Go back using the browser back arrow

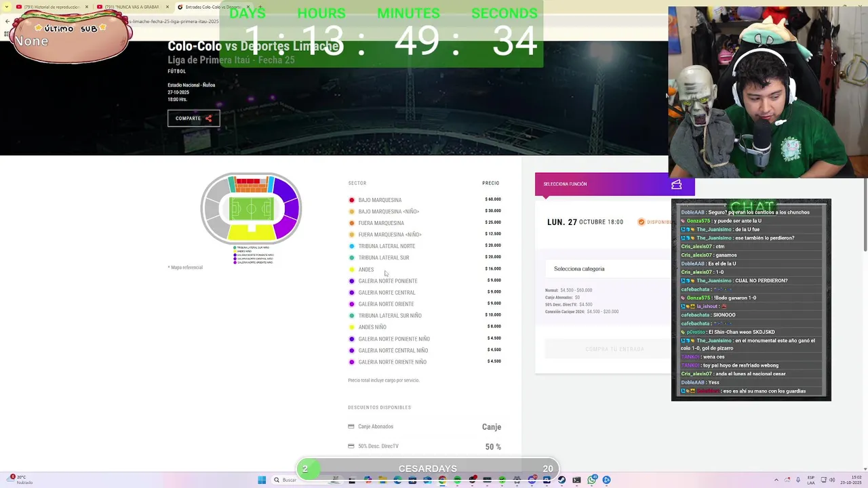[7, 21]
